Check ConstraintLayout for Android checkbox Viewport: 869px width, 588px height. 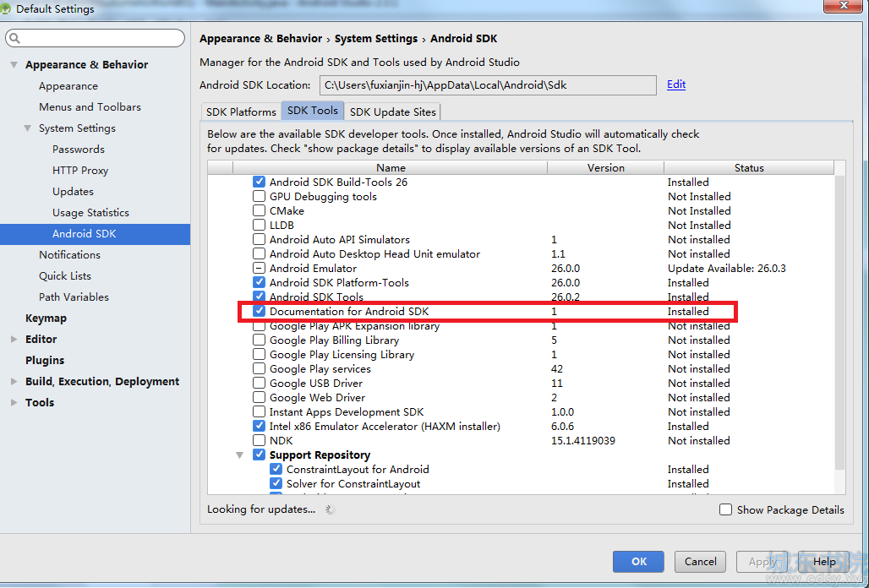pos(276,470)
